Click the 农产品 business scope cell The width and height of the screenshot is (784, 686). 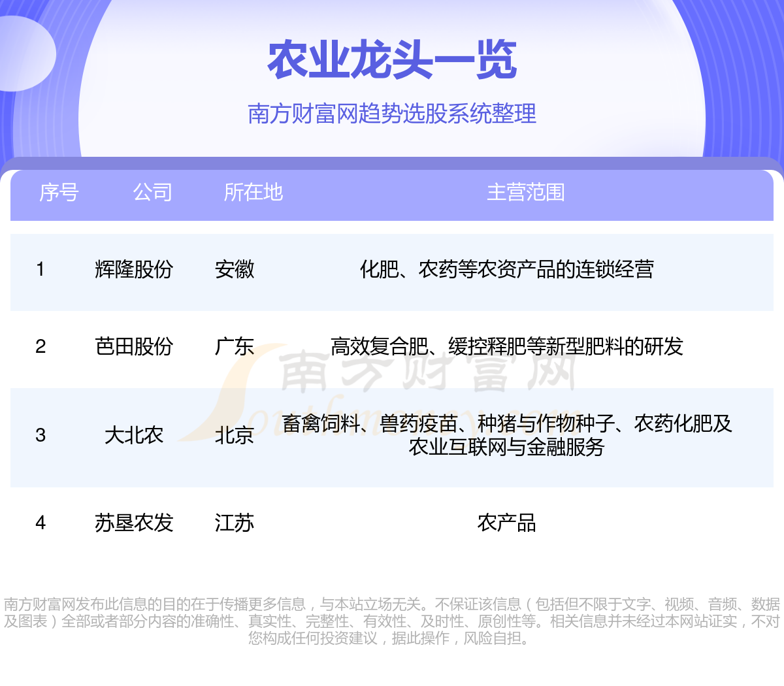point(507,523)
